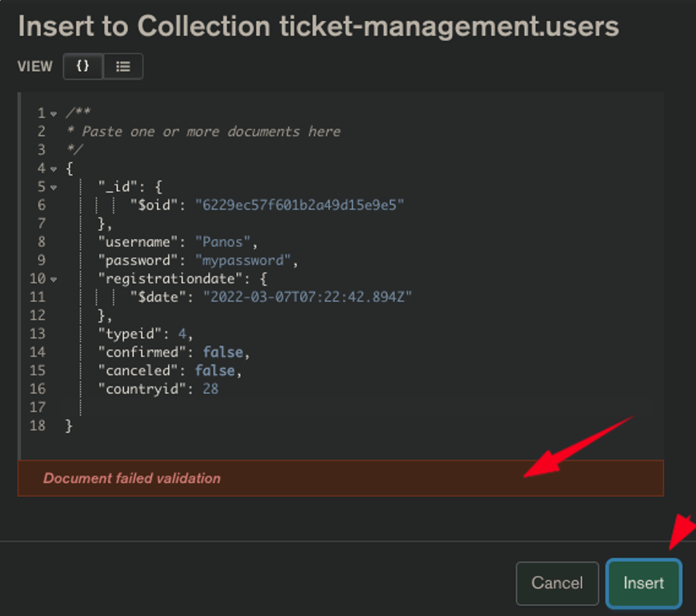Viewport: 696px width, 616px height.
Task: Click the closing brace on line 18
Action: click(x=69, y=426)
